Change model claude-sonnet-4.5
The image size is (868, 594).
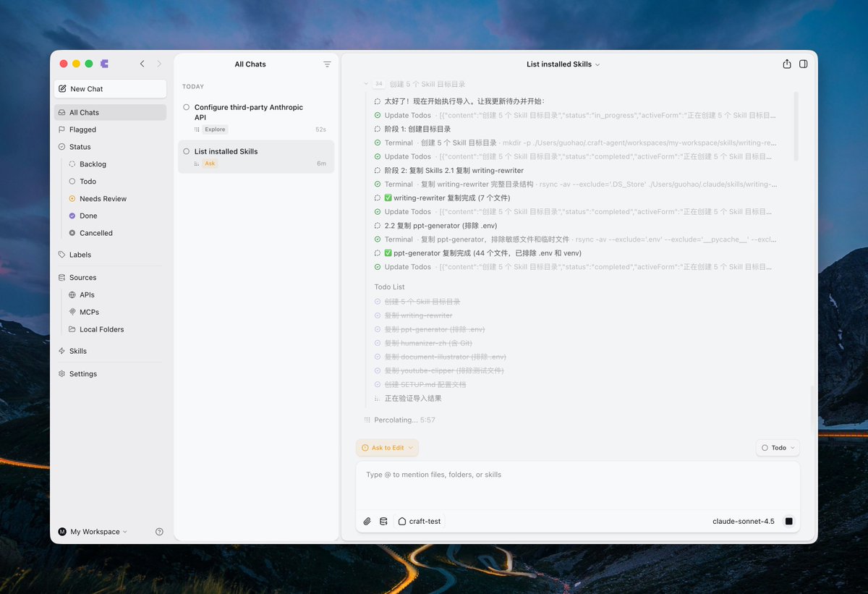tap(744, 521)
